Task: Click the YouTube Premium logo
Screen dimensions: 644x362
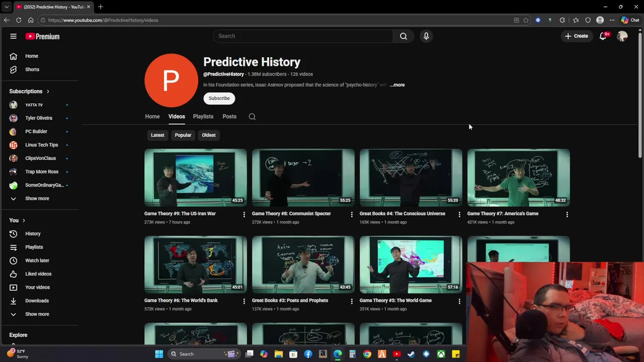Action: 43,36
